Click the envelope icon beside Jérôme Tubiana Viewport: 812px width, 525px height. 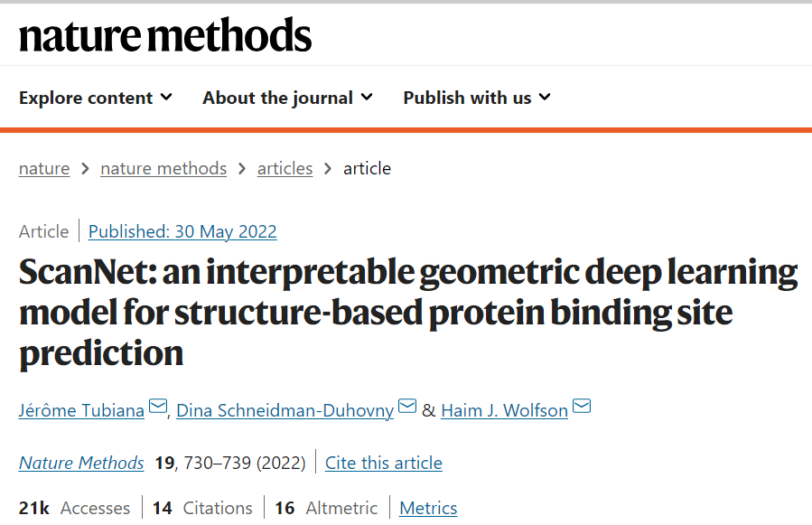(x=158, y=406)
